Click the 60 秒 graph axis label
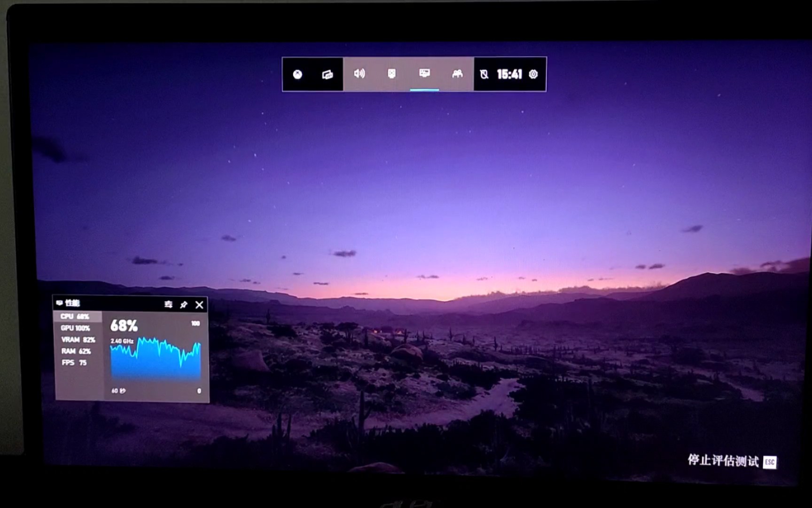Screen dimensions: 812x508 pos(118,391)
